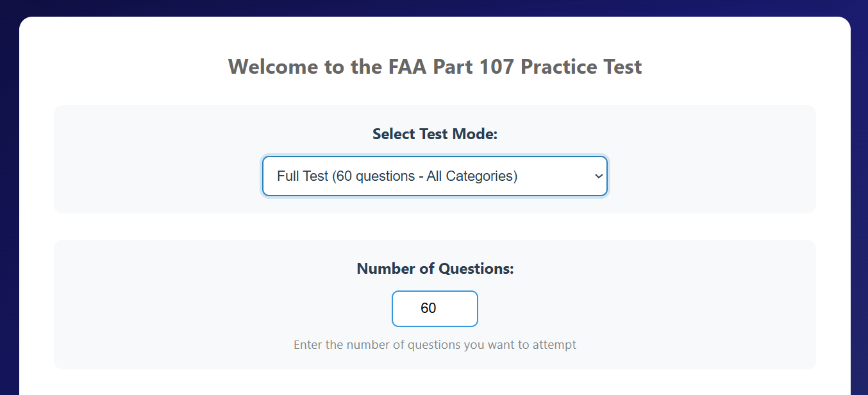This screenshot has width=868, height=395.
Task: Click the chevron arrow on test mode dropdown
Action: click(599, 176)
